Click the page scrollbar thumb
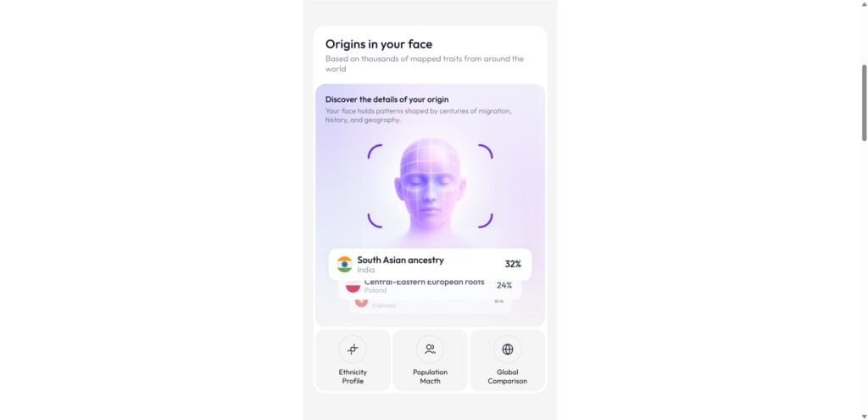Screen dimensions: 868x420 (x=864, y=103)
